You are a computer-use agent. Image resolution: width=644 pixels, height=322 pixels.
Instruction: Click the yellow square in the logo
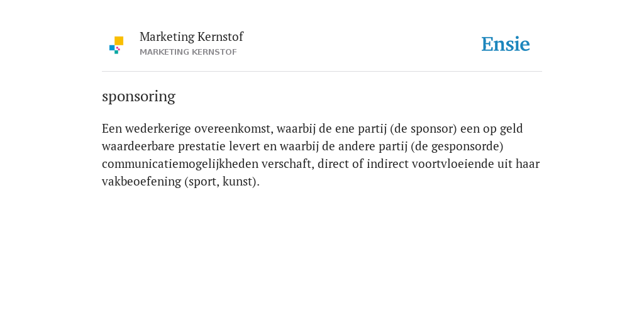click(x=119, y=41)
